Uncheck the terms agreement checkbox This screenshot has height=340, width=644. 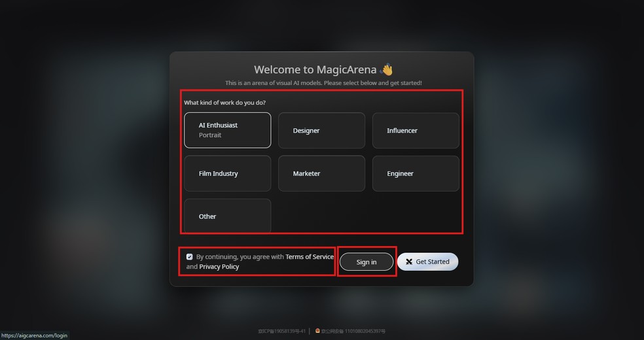[x=189, y=257]
